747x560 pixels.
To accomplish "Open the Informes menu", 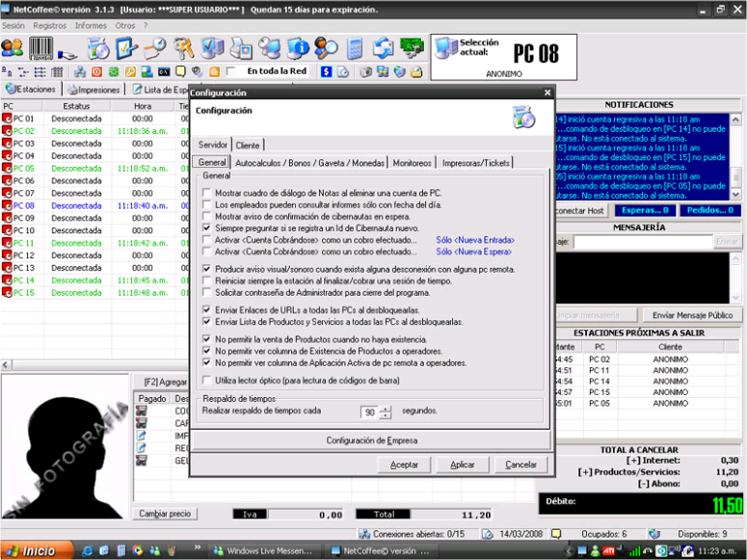I will point(91,26).
